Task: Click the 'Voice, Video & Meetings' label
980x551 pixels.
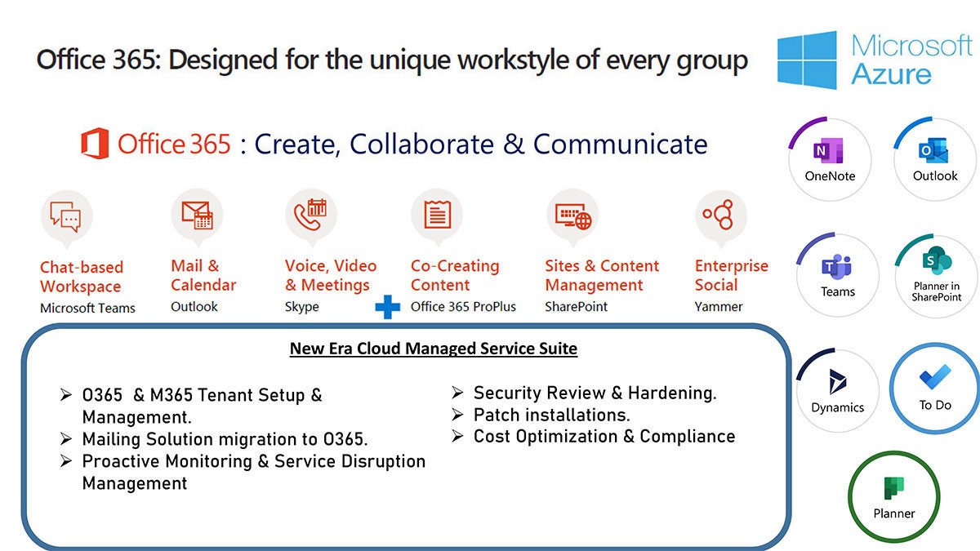Action: point(331,275)
